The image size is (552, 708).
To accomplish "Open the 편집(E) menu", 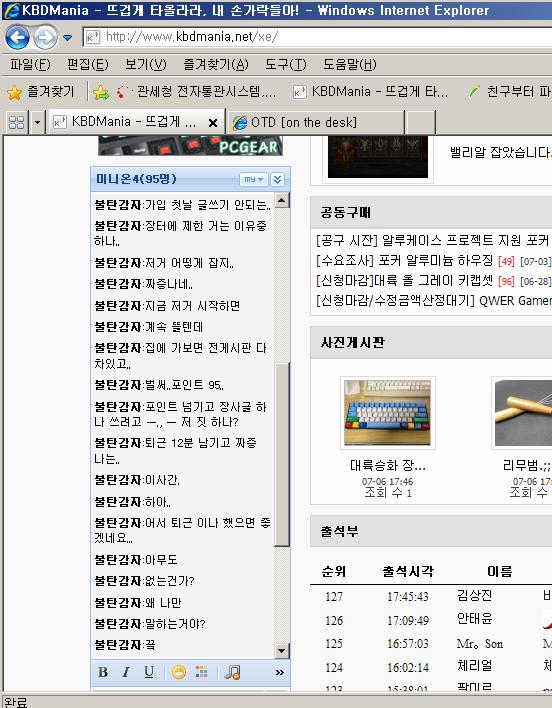I will pyautogui.click(x=88, y=65).
